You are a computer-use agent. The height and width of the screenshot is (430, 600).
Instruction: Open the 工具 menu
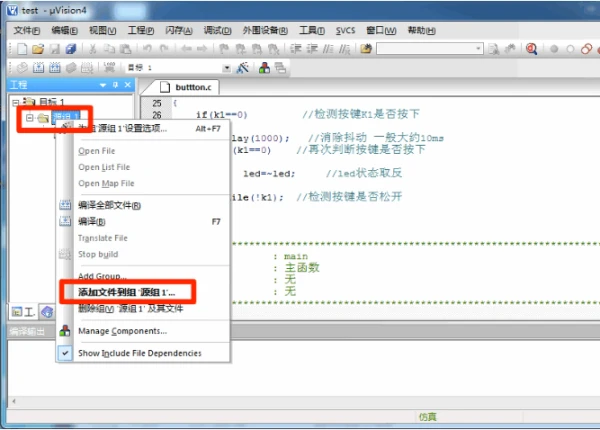[x=312, y=30]
